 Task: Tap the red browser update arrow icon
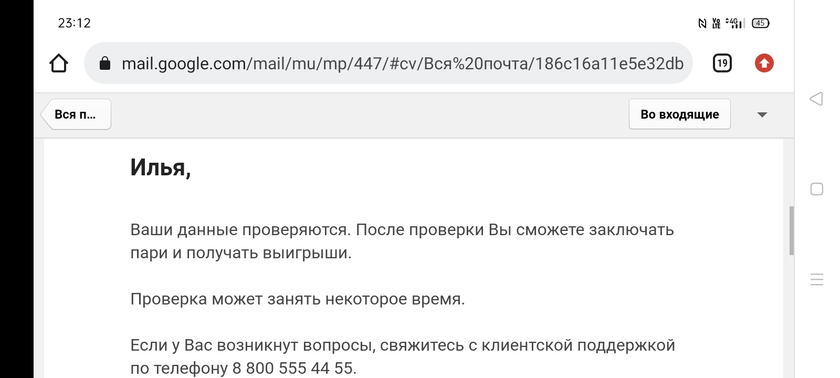(x=764, y=64)
